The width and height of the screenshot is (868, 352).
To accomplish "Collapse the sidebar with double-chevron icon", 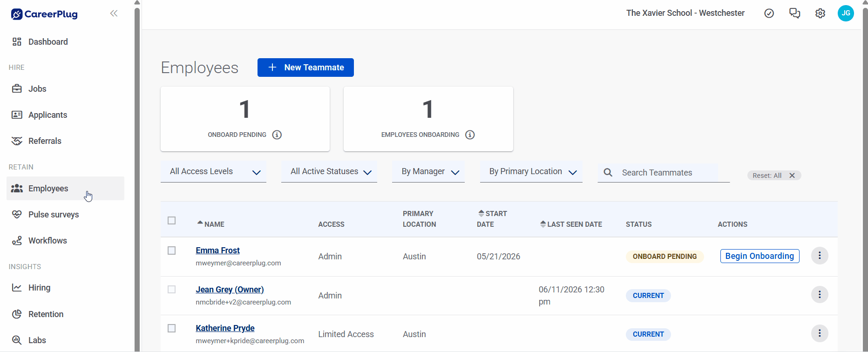I will tap(114, 14).
